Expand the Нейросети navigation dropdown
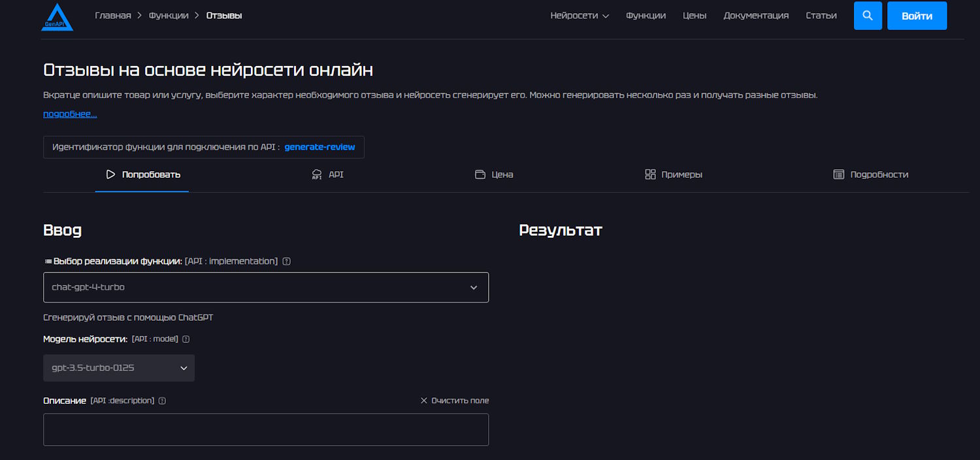This screenshot has width=980, height=460. 580,16
